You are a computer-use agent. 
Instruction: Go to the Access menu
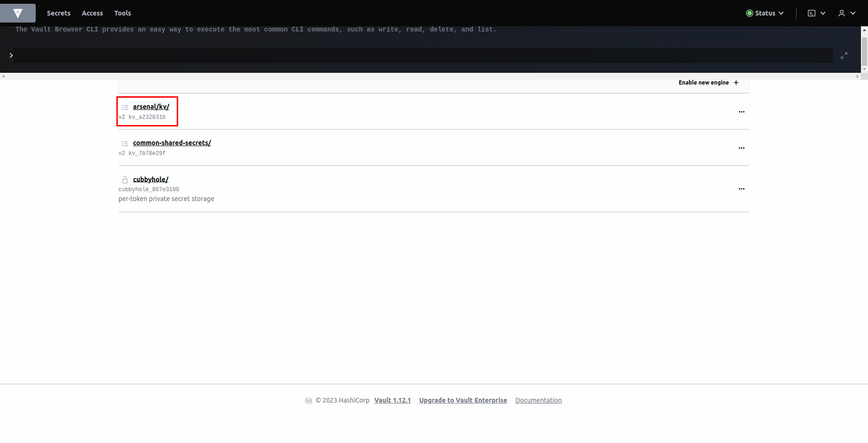click(x=92, y=13)
